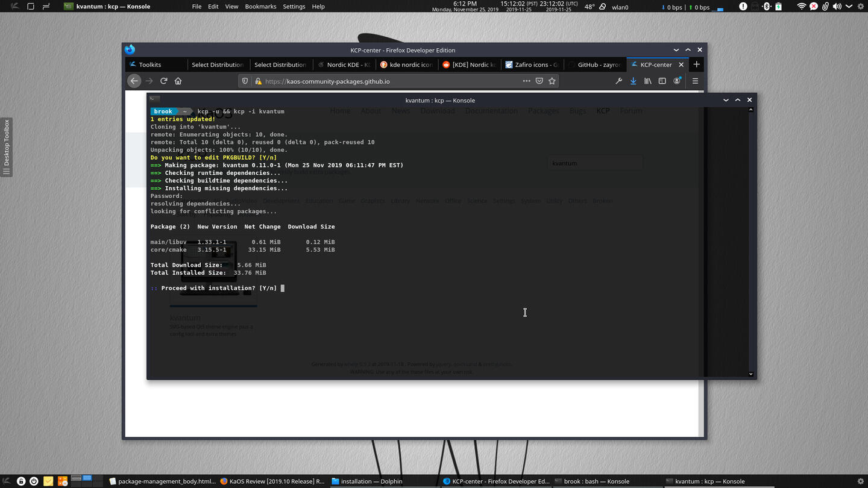
Task: Open Firefox developer tools wrench
Action: 618,81
